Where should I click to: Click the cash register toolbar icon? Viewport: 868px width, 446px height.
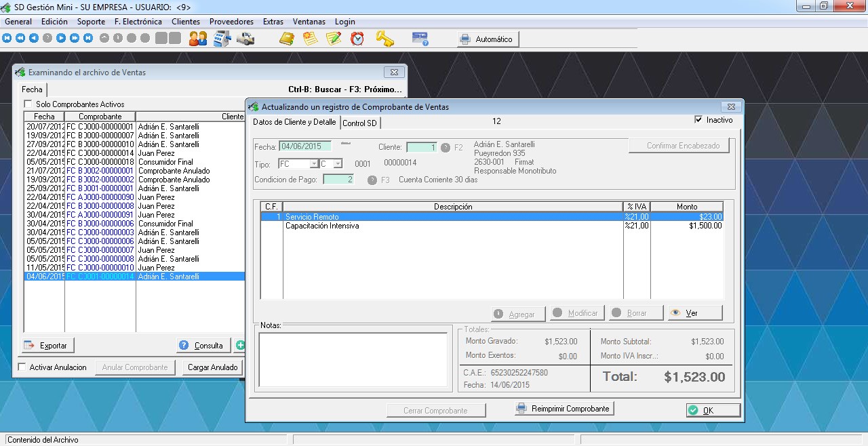click(222, 39)
